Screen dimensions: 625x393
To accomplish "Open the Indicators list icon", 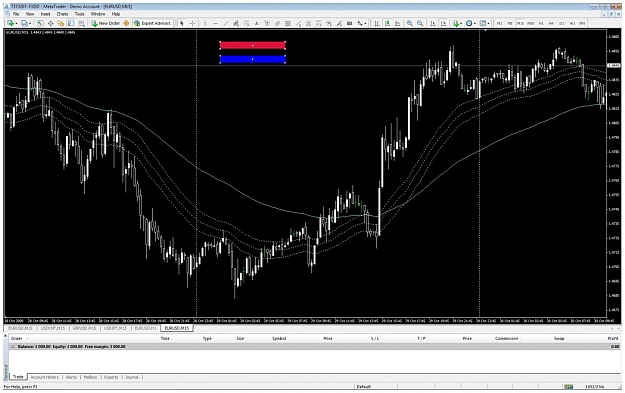I will click(x=455, y=23).
